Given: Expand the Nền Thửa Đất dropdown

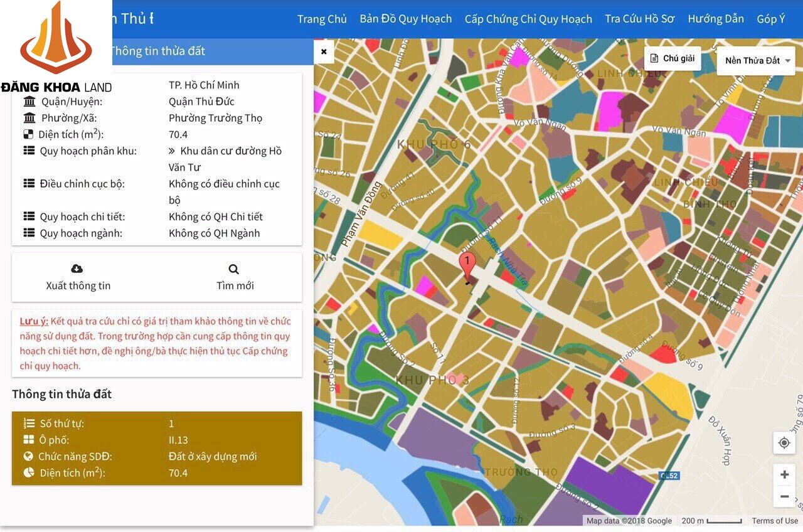Looking at the screenshot, I should tap(758, 61).
